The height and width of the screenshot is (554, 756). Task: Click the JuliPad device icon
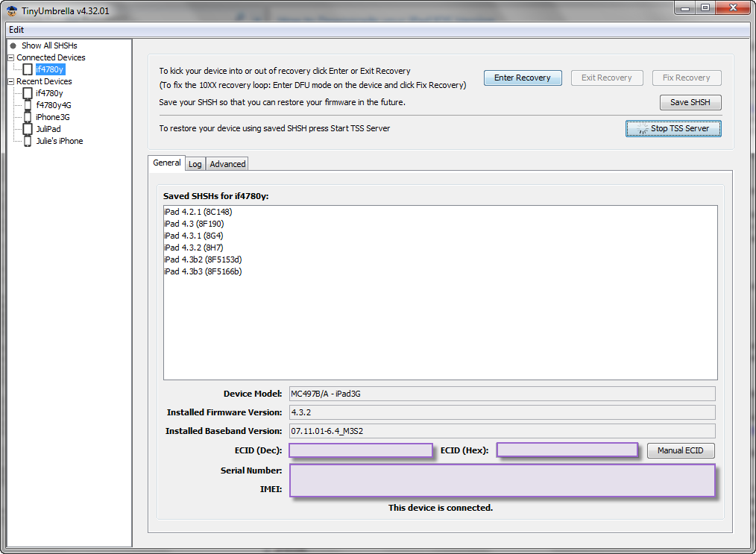coord(28,129)
